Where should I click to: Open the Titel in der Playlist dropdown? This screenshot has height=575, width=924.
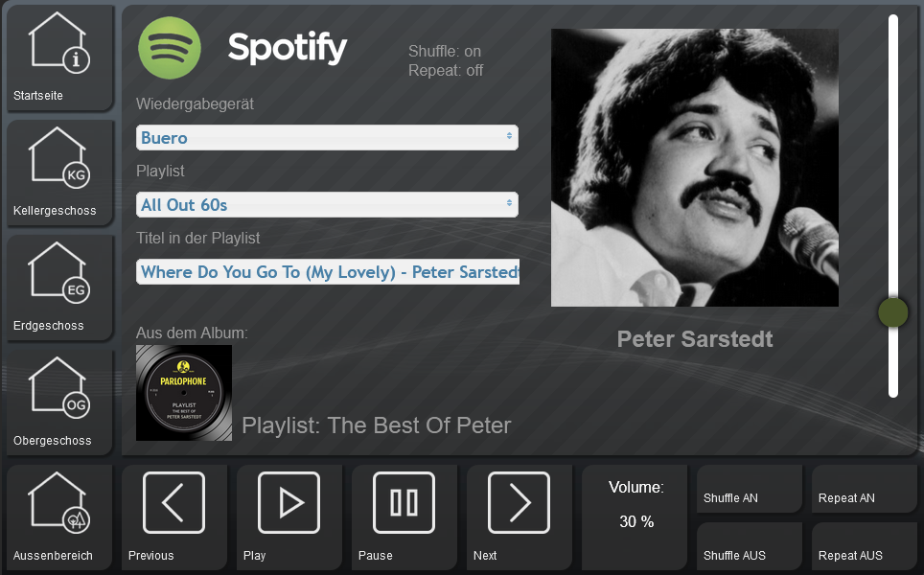click(x=327, y=272)
